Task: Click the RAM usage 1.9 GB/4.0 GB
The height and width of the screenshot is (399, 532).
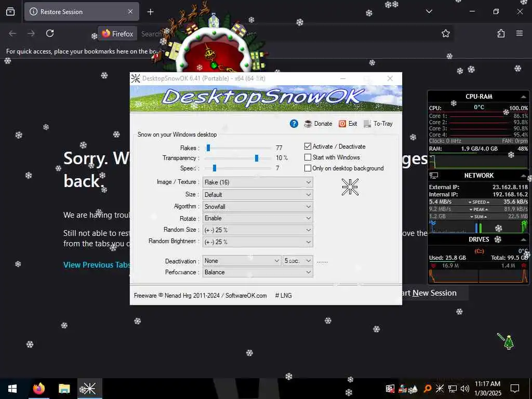Action: point(479,149)
